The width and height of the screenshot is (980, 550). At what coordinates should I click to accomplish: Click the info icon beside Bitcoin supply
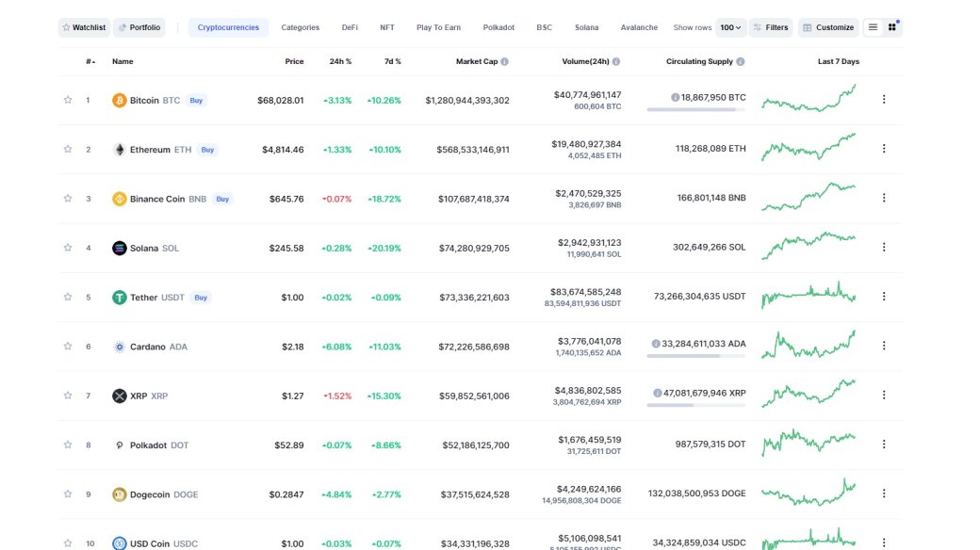675,98
